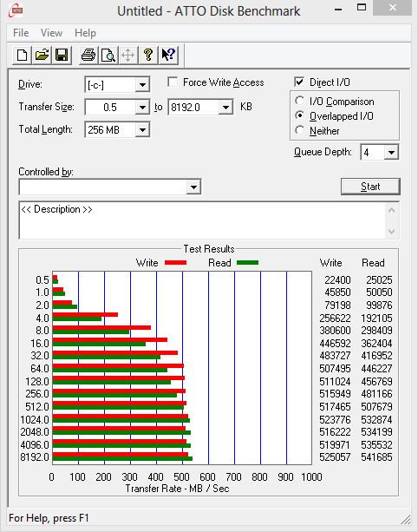Viewport: 418px width, 532px height.
Task: Open the File menu
Action: tap(21, 33)
